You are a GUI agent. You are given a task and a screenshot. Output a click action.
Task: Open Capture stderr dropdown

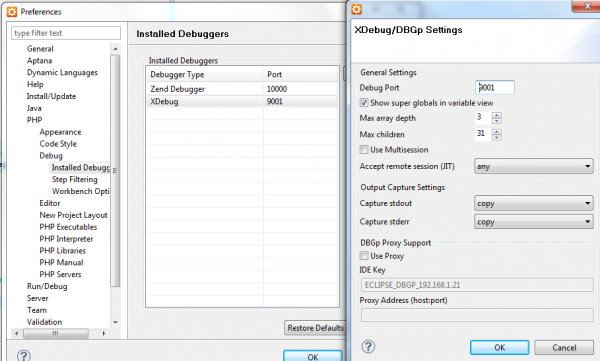[533, 222]
